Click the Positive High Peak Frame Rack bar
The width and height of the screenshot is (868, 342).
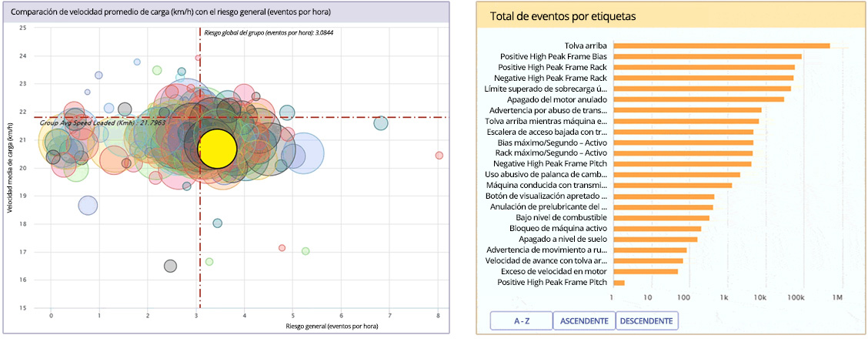704,67
